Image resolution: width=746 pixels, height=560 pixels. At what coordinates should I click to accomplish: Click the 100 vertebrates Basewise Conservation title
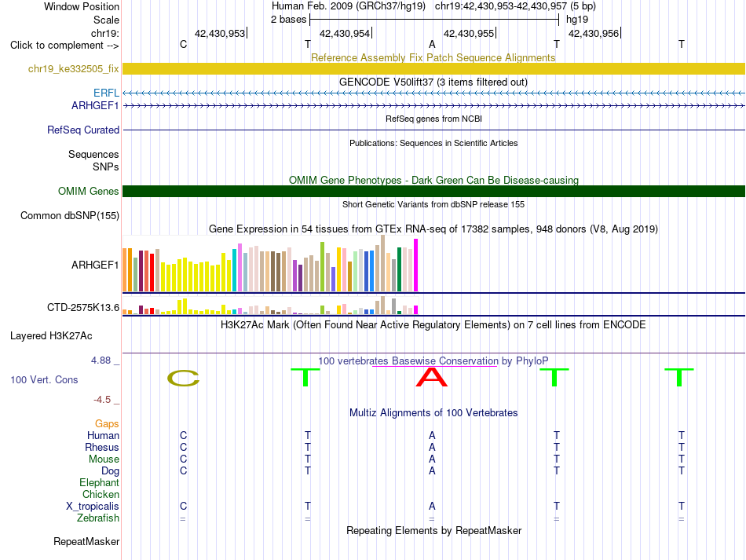pos(433,361)
